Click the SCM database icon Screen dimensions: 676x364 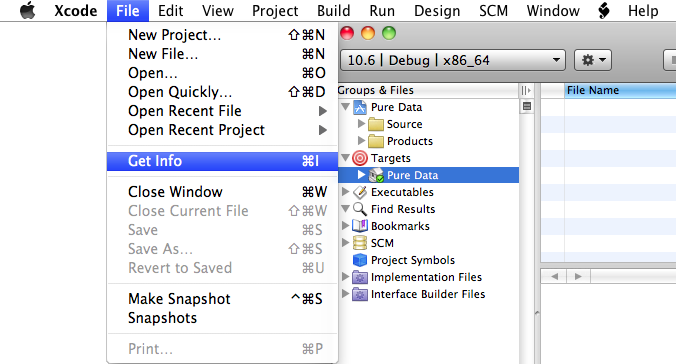(x=360, y=243)
